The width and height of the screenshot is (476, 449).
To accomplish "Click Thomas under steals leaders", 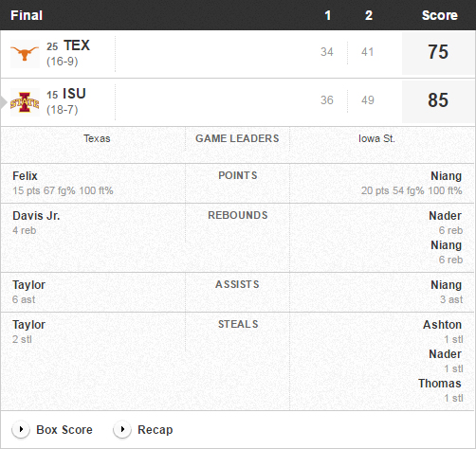I will (x=440, y=384).
